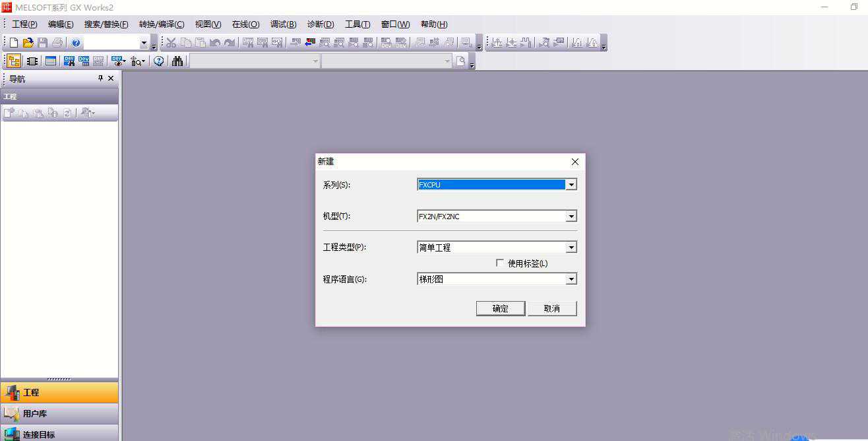Click the blue help question mark icon
868x441 pixels.
point(76,43)
